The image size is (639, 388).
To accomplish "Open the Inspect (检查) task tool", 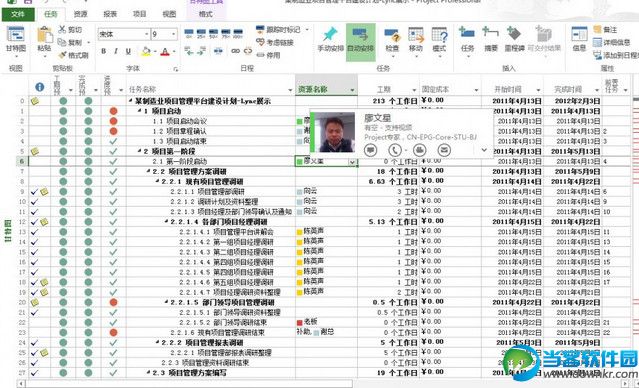I will click(392, 40).
